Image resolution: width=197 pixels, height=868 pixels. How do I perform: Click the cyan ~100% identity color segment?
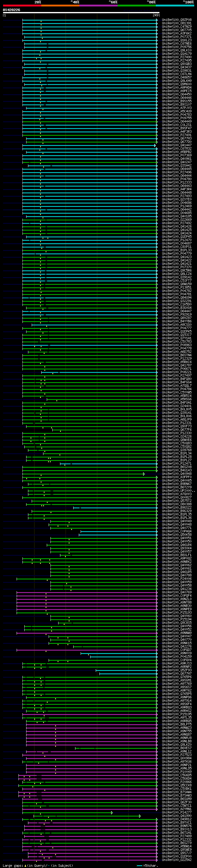tap(175, 6)
